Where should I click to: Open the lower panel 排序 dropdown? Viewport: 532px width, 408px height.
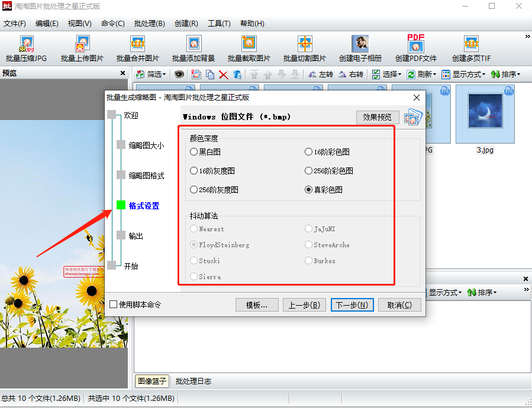482,292
